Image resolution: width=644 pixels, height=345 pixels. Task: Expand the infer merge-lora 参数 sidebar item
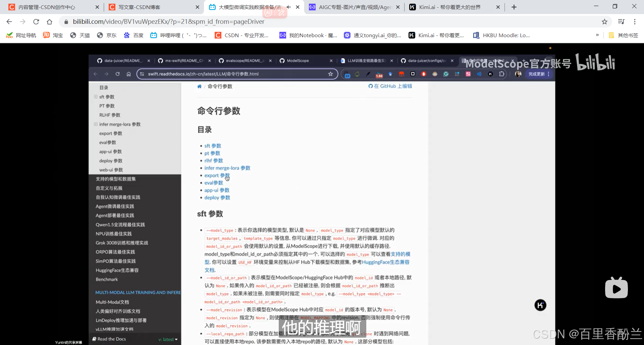(x=96, y=124)
